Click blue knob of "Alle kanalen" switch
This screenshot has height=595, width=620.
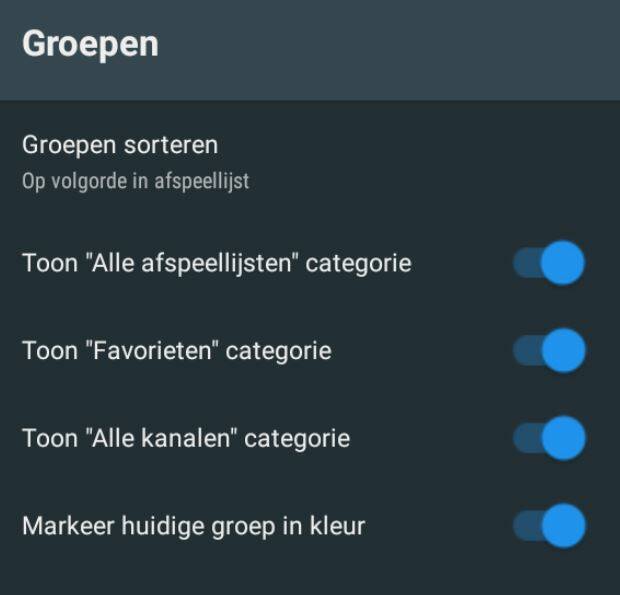[x=564, y=438]
